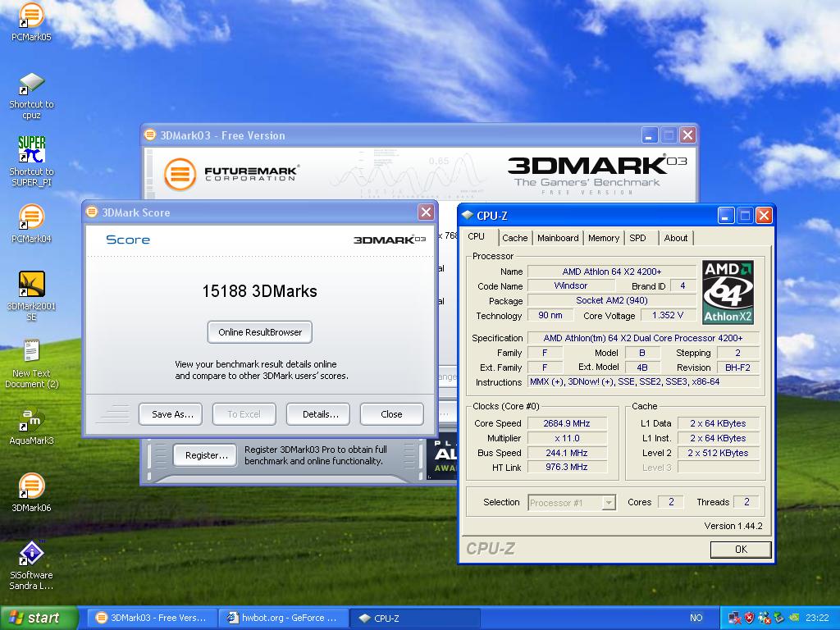Open the PCMark04 desktop icon
Screen dimensions: 840x630
pos(31,223)
